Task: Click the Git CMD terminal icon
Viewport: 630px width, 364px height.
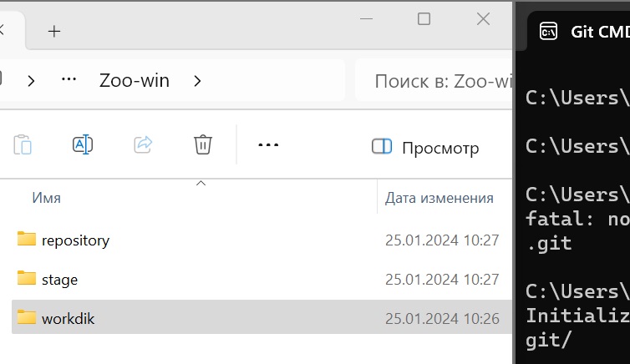Action: pos(548,31)
